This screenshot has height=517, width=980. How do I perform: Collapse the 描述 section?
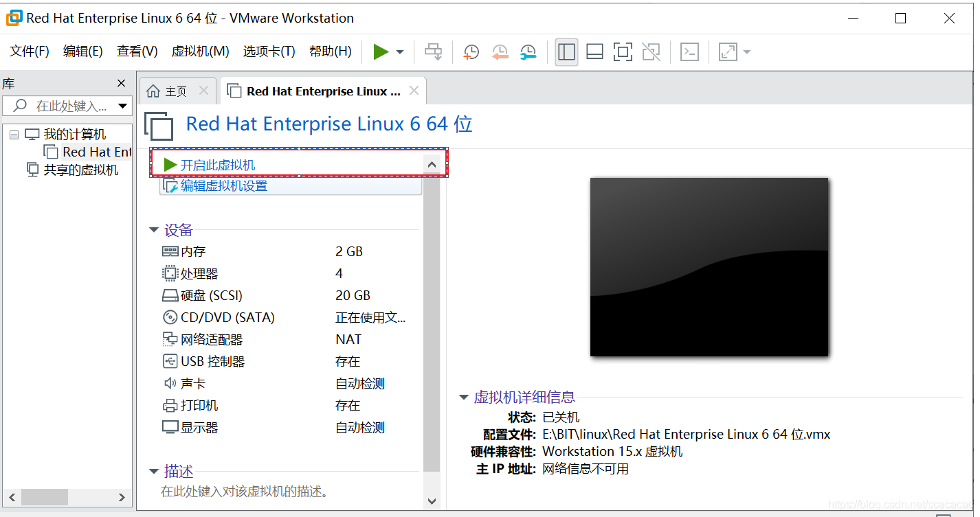point(155,472)
